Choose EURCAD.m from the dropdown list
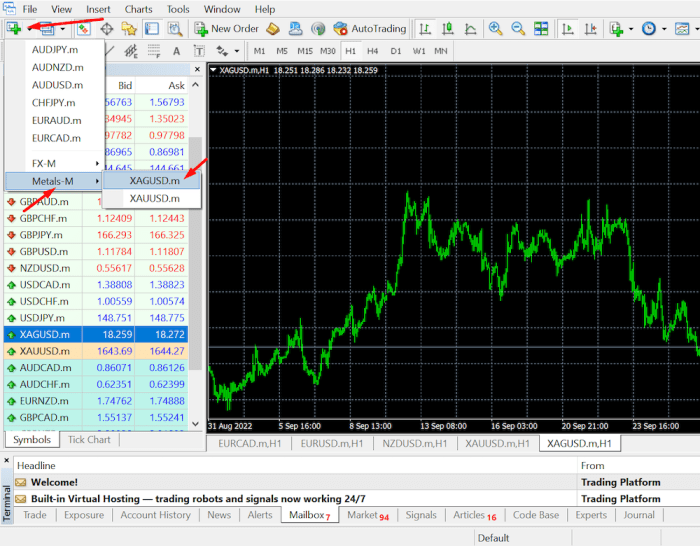Image resolution: width=700 pixels, height=546 pixels. 55,138
